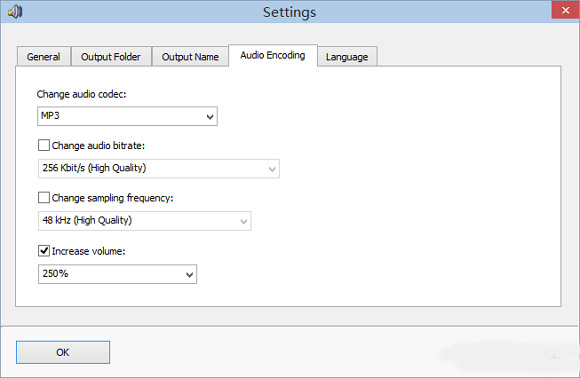580x378 pixels.
Task: Open the 250% volume dropdown
Action: pos(117,274)
